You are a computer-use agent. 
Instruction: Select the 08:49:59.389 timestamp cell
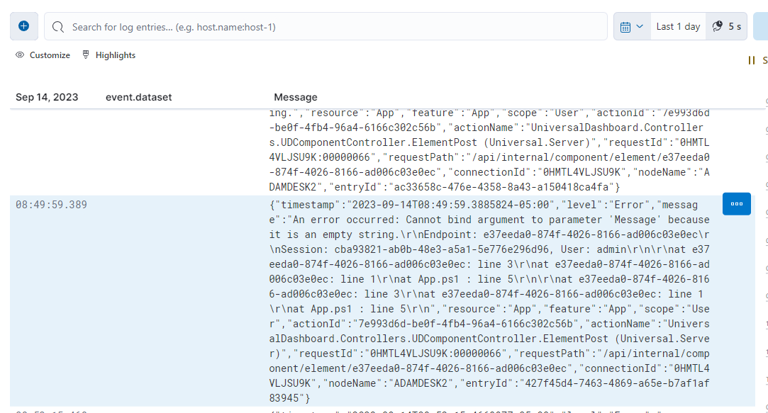[x=51, y=205]
